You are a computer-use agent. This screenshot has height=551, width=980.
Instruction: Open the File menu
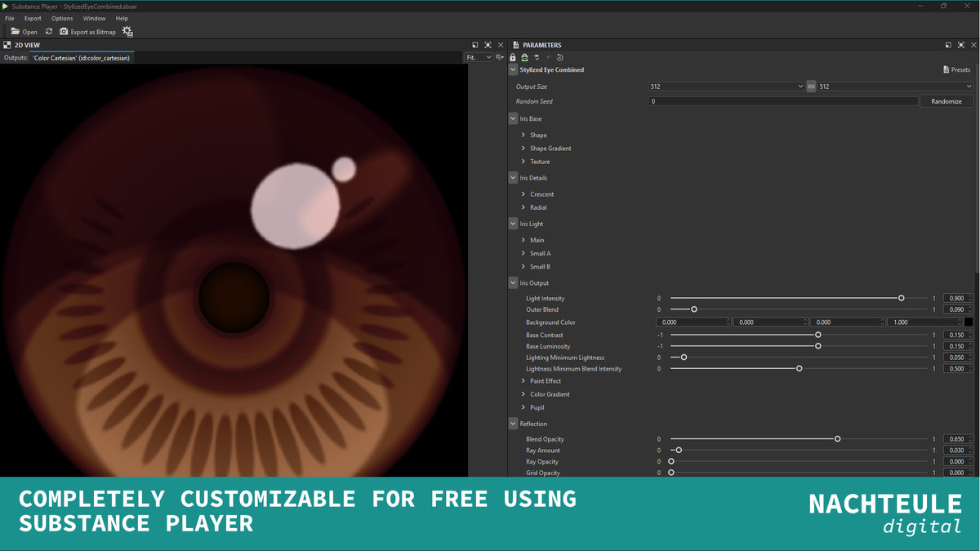coord(10,18)
